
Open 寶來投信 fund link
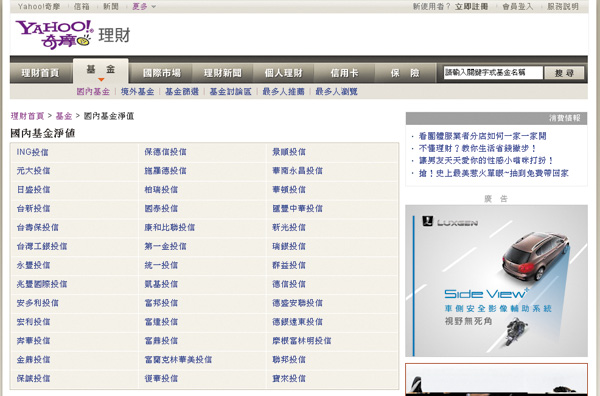289,379
